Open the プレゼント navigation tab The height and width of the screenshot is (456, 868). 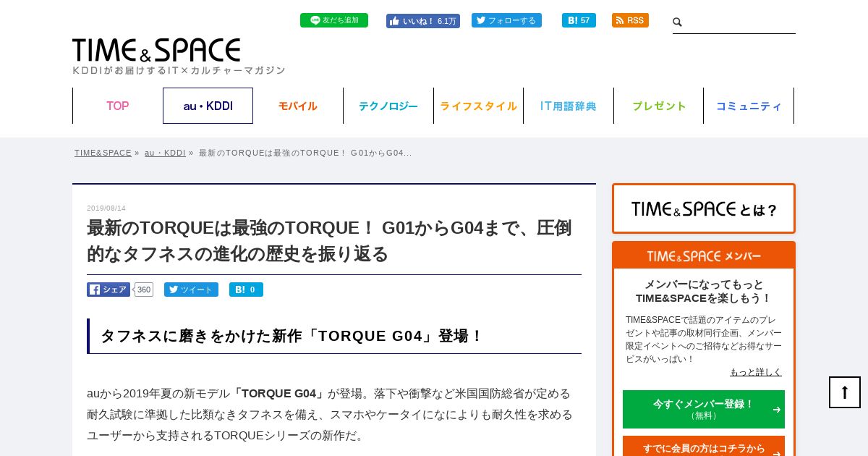click(x=659, y=106)
